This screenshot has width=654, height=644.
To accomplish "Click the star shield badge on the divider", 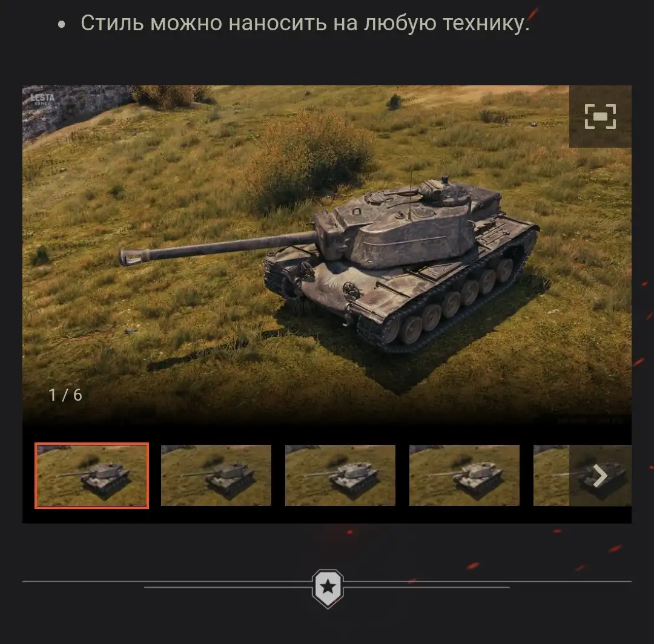I will (328, 588).
